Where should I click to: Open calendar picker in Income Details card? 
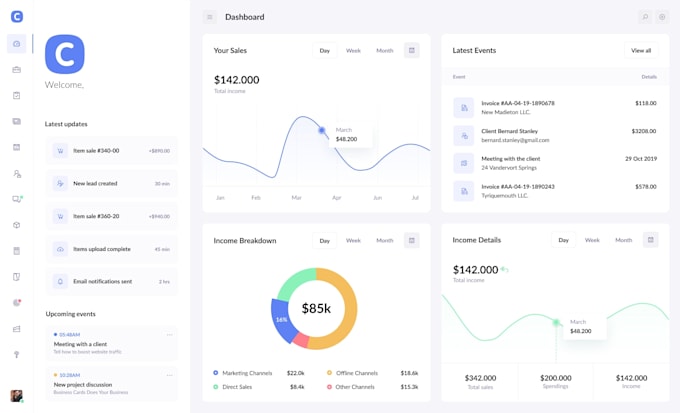click(651, 239)
